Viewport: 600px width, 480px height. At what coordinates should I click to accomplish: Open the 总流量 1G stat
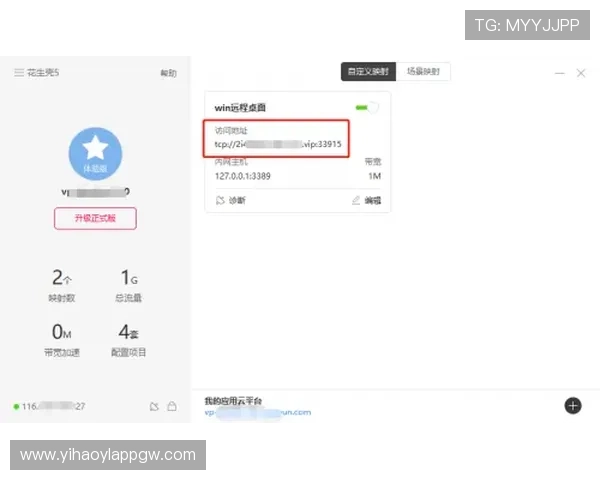click(129, 285)
